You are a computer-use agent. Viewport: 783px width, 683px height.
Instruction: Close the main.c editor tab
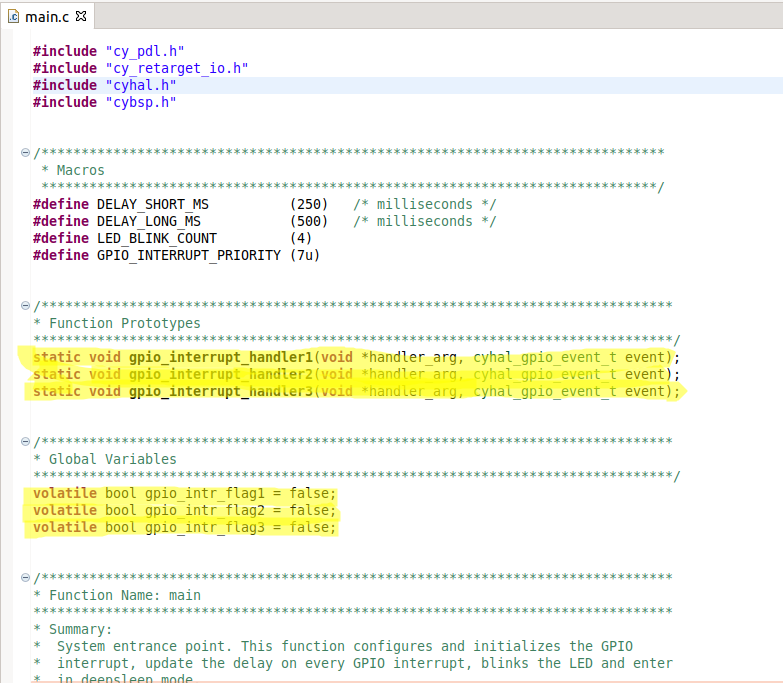[x=81, y=16]
